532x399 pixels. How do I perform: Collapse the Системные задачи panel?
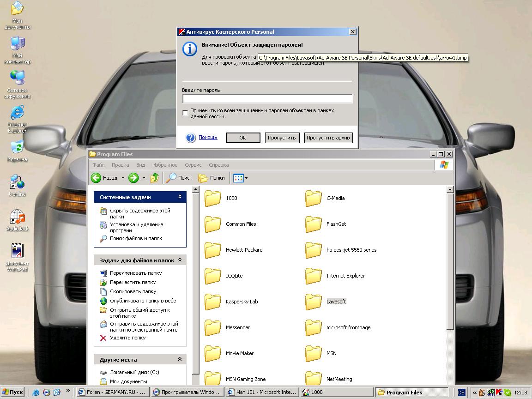(x=180, y=197)
